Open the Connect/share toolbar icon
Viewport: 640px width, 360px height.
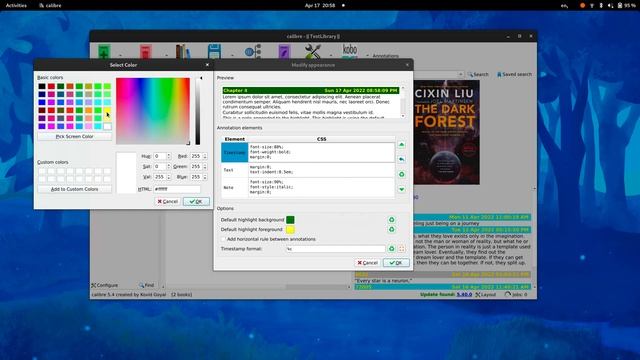(x=253, y=52)
